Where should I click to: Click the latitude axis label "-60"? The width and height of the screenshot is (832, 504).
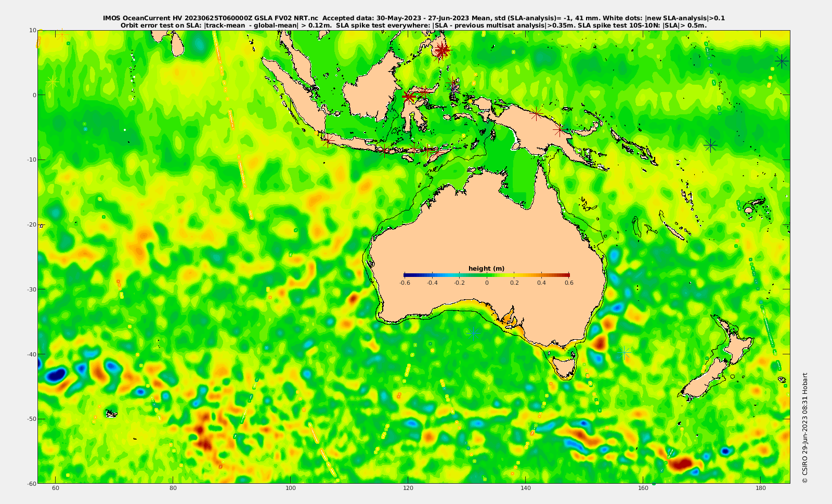point(31,483)
